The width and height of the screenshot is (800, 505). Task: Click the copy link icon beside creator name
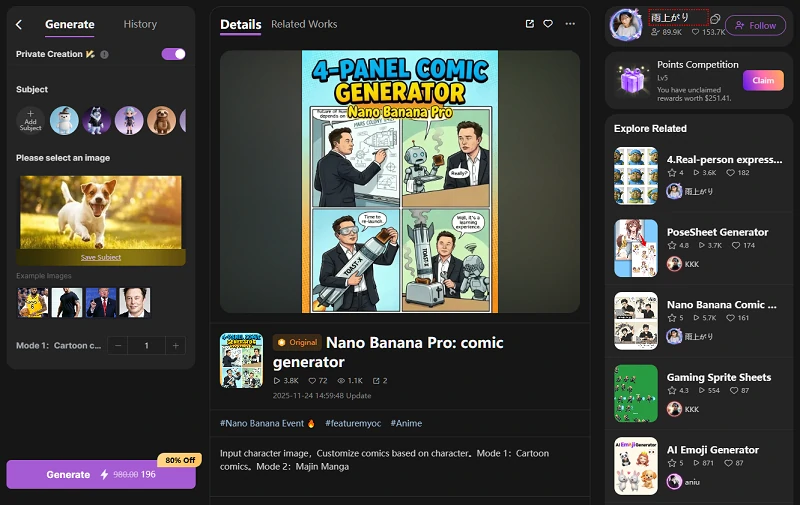[715, 19]
